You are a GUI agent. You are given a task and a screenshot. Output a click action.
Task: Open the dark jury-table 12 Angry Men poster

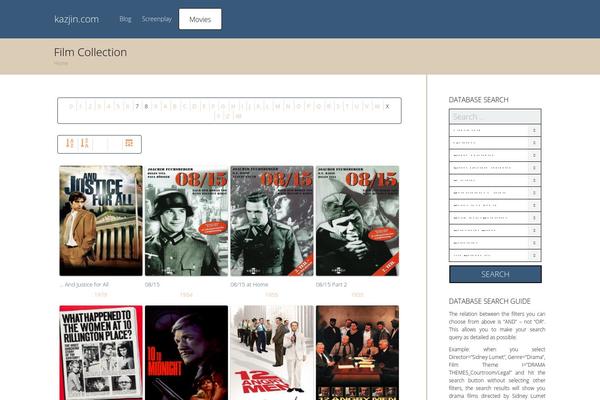tap(357, 353)
